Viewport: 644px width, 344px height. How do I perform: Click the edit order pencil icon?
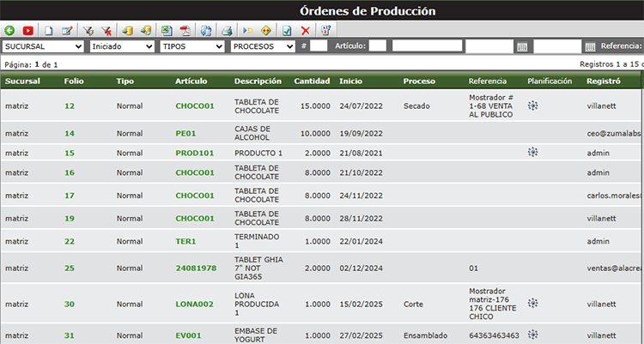[67, 30]
